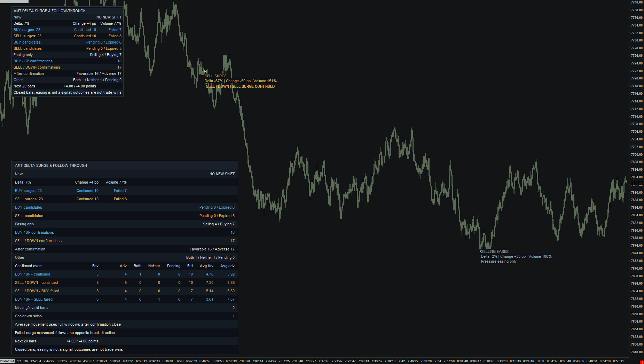This screenshot has width=644, height=364.
Task: Click the '2026-10-1' date label on time axis
Action: 7,361
